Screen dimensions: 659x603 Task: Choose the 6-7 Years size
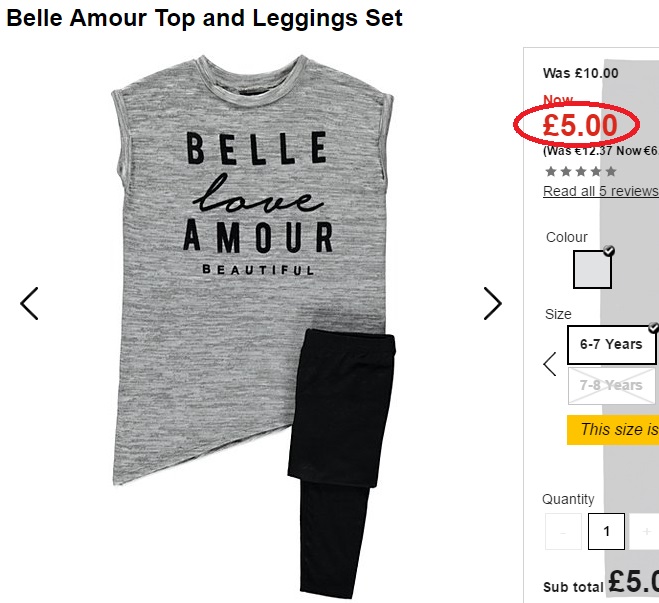pos(612,345)
